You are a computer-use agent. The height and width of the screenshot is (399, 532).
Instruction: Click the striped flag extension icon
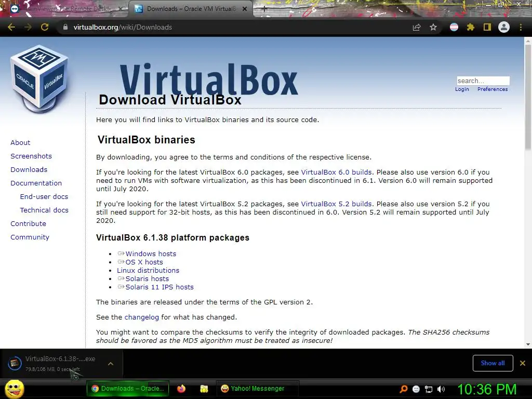point(454,27)
